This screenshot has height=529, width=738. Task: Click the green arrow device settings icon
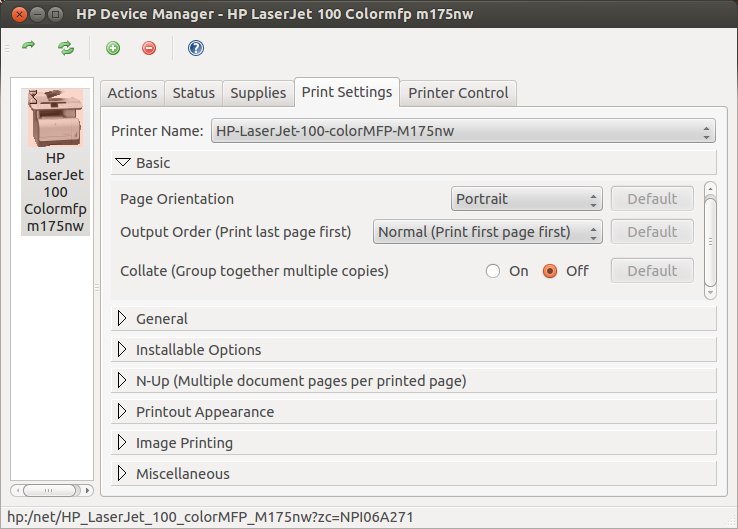tap(28, 47)
